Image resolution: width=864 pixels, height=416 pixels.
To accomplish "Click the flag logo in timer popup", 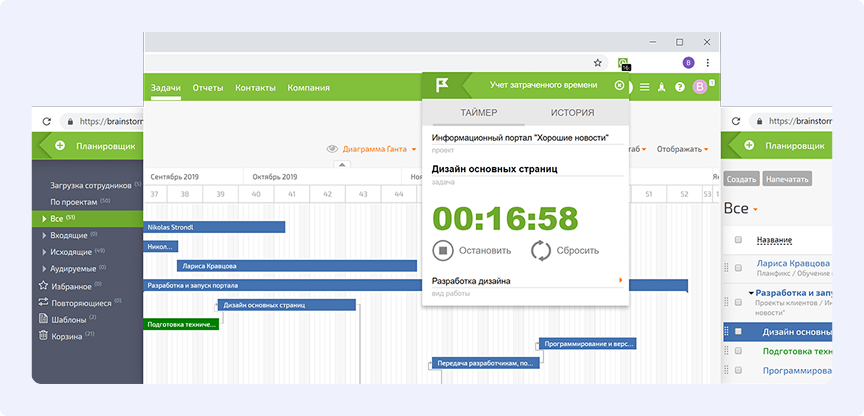I will (441, 86).
